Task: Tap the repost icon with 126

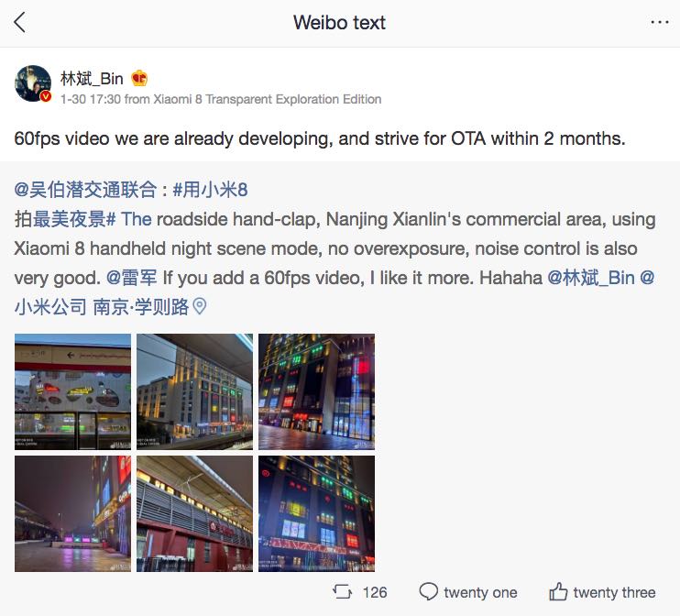Action: coord(343,591)
